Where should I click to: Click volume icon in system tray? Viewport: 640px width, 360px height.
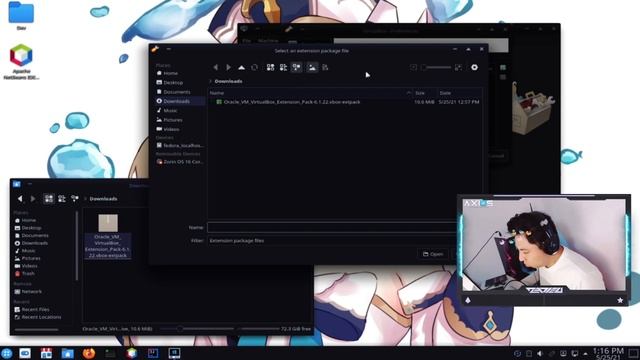[x=540, y=354]
